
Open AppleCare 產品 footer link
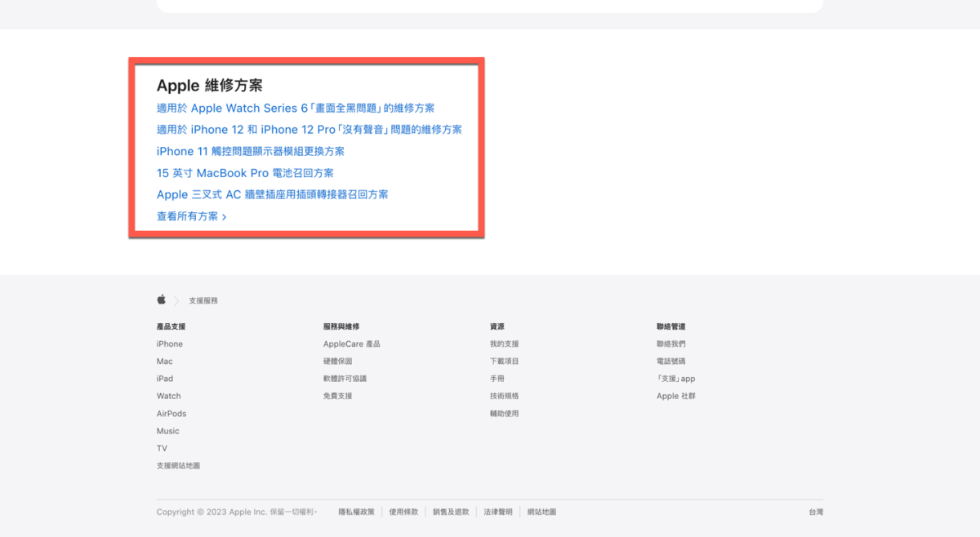click(x=352, y=344)
